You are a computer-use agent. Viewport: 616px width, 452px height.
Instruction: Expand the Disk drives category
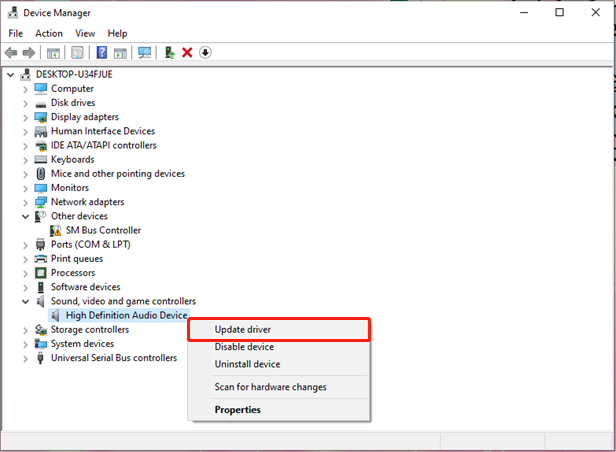point(26,103)
